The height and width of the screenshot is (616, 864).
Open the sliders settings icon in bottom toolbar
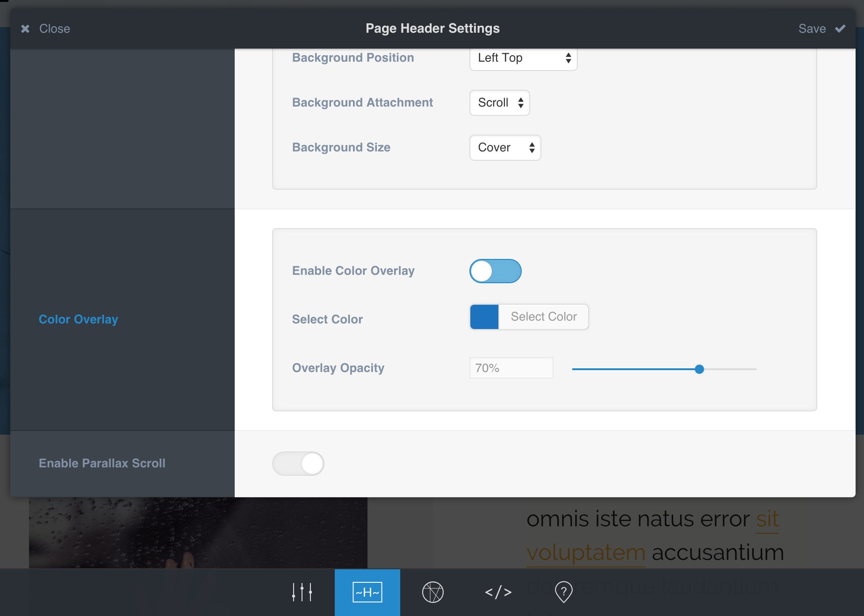click(302, 592)
